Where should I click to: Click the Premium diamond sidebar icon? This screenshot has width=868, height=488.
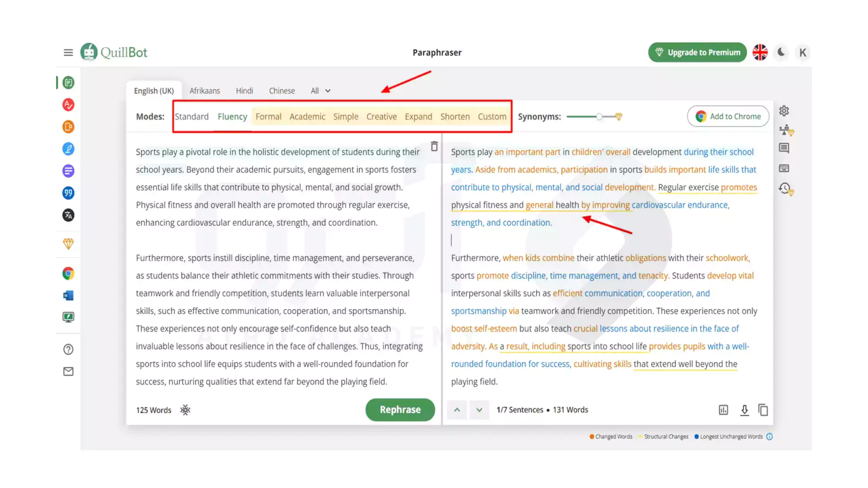(68, 244)
